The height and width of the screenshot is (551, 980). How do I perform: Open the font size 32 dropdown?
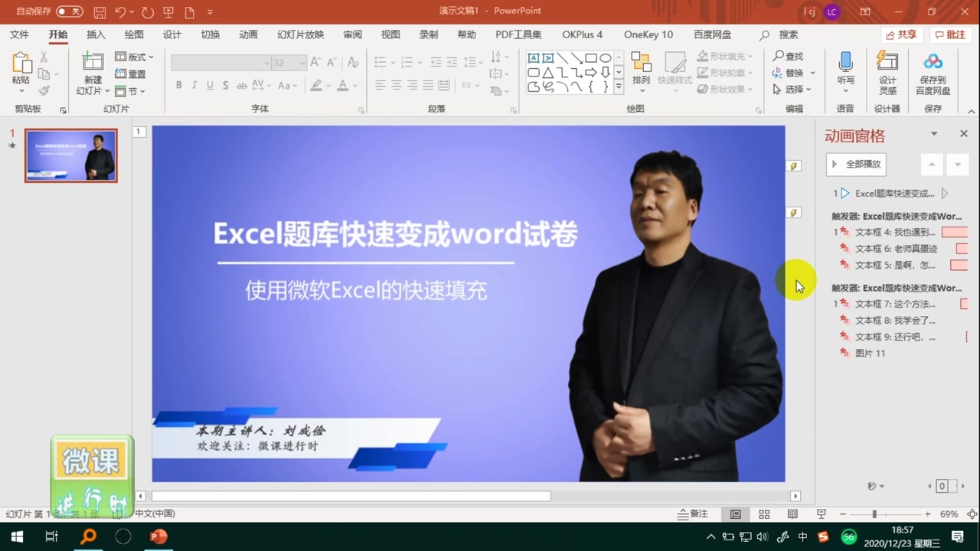click(302, 63)
